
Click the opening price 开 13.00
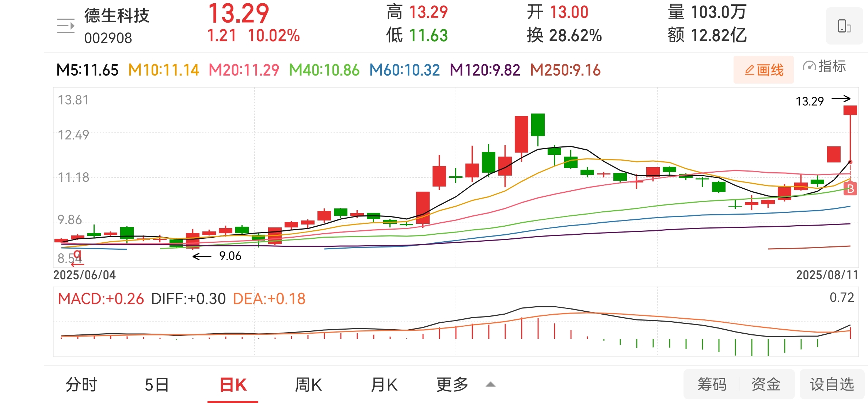(x=557, y=12)
